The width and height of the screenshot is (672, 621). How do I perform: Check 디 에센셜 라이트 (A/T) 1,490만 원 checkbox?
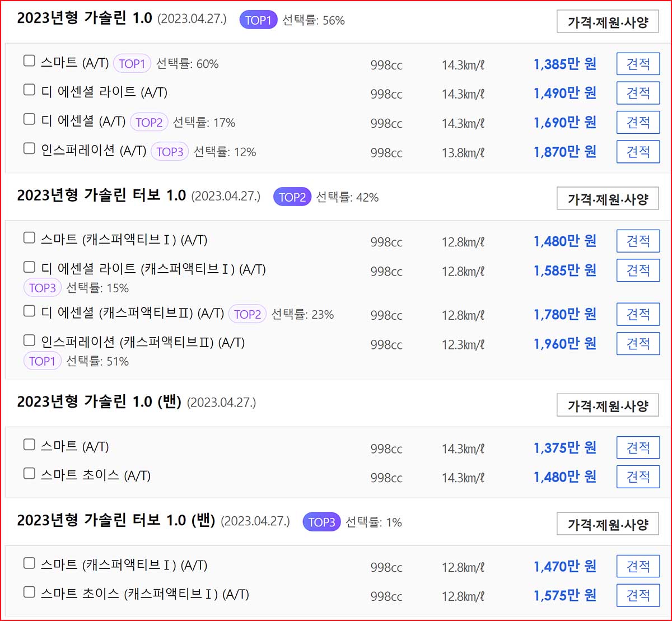[29, 90]
